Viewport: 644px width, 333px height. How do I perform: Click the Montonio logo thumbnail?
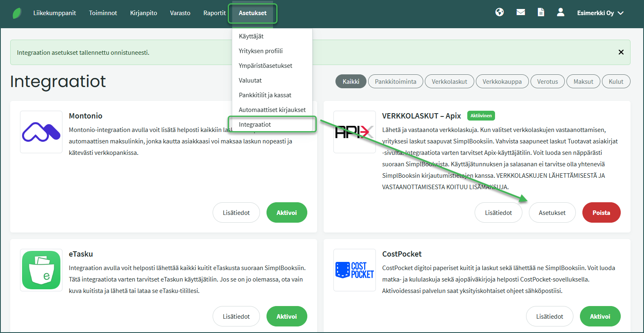[x=41, y=132]
